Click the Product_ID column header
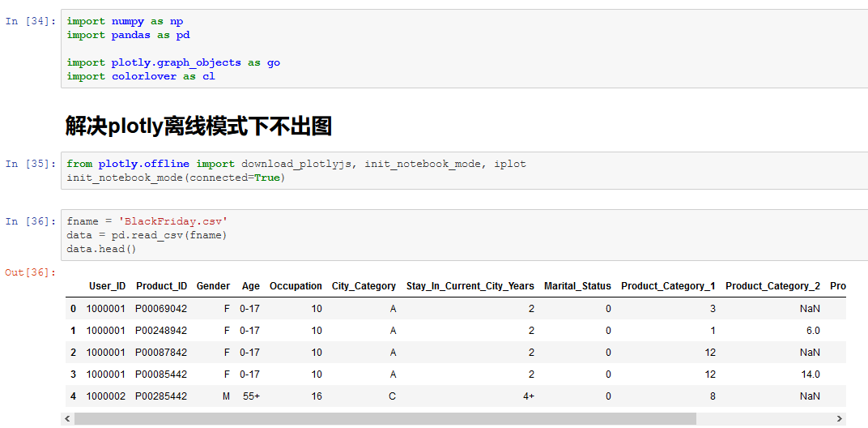 162,286
